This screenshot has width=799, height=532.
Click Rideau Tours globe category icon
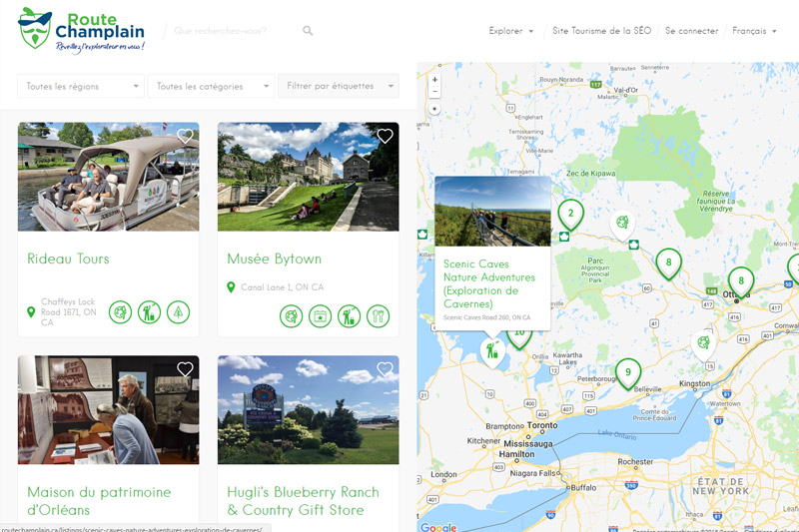(120, 312)
